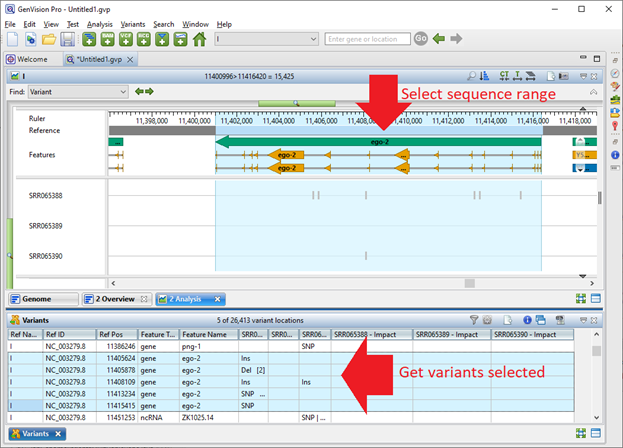Click the horizontal scrollbar thumb under tracks
Image resolution: width=623 pixels, height=448 pixels.
point(470,283)
